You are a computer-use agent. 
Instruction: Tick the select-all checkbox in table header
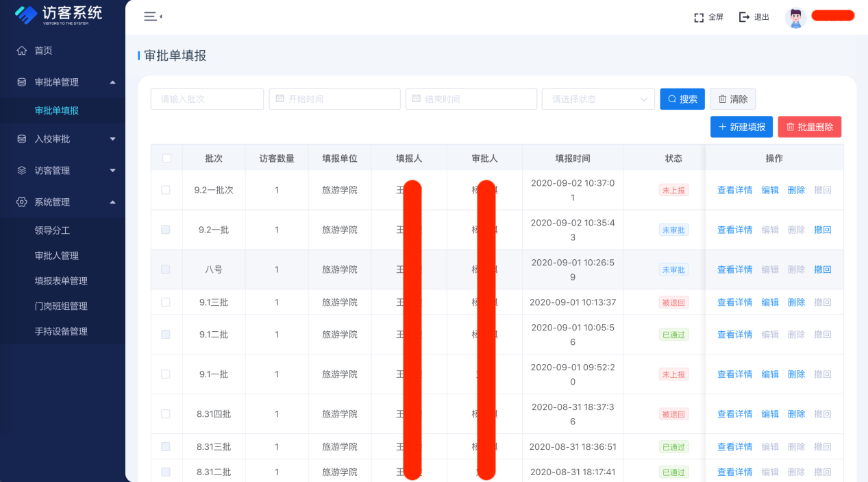click(x=166, y=158)
